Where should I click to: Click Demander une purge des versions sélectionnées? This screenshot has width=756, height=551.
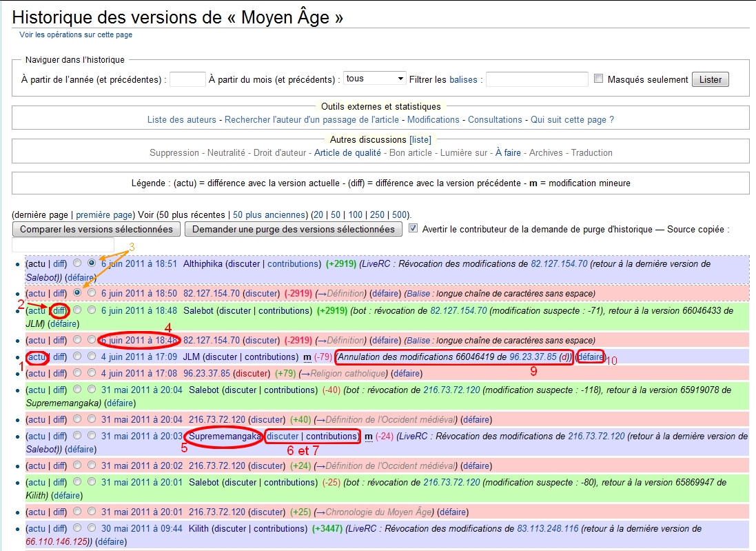pos(293,229)
